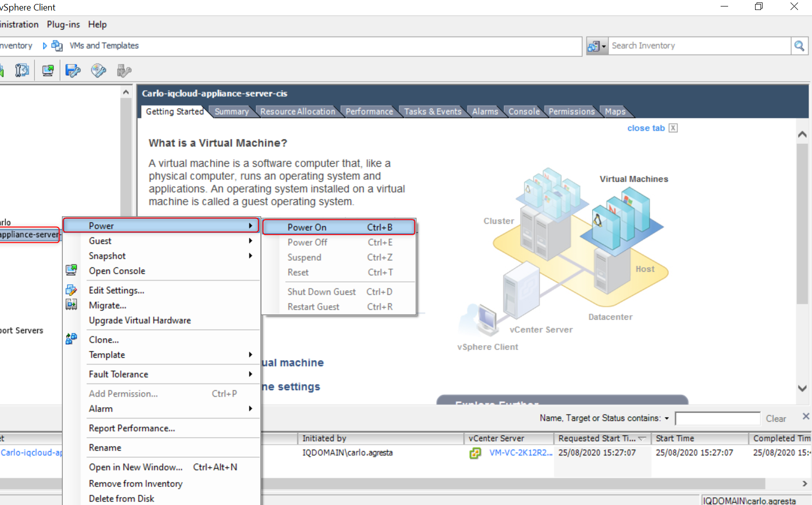The image size is (812, 505).
Task: Open the Plug-ins menu
Action: [63, 24]
